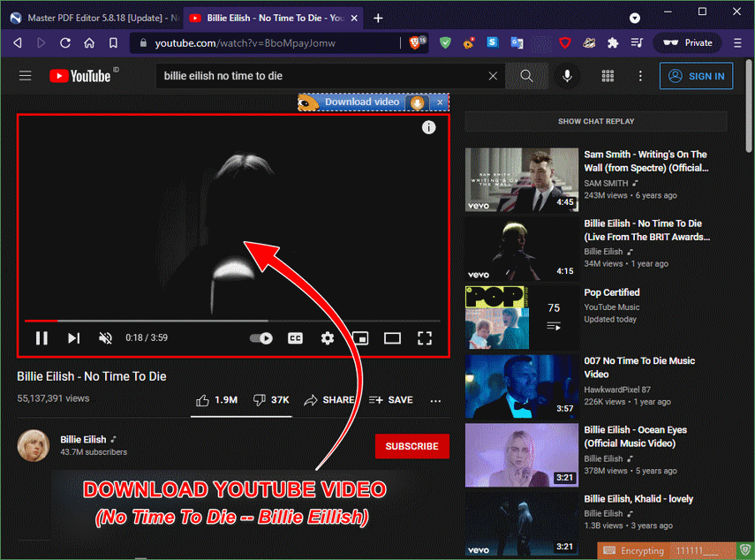Viewport: 755px width, 560px height.
Task: Submit the search with magnifier
Action: 527,76
